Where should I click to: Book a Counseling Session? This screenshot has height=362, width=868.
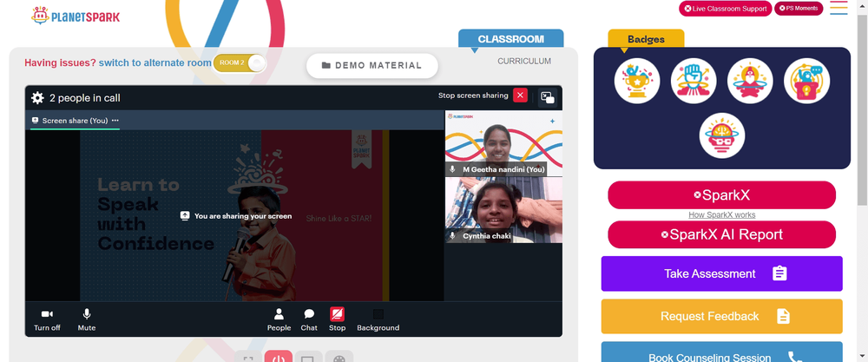722,352
